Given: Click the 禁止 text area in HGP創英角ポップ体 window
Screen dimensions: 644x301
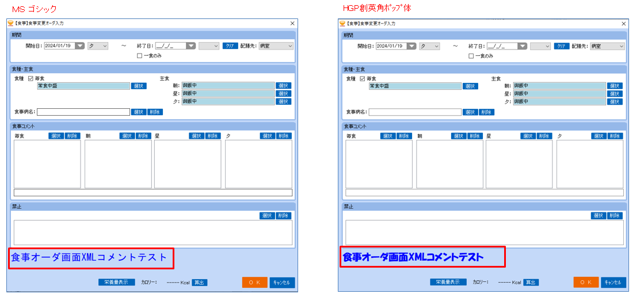Looking at the screenshot, I should pos(484,233).
